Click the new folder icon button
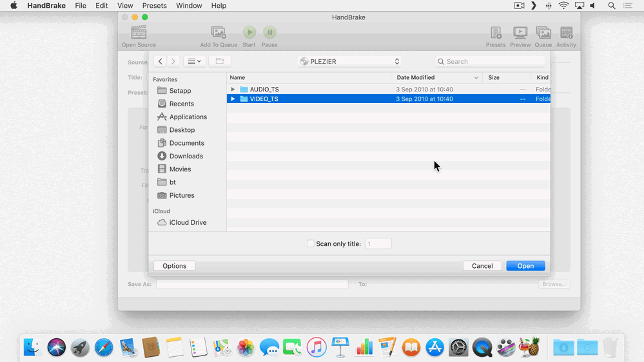 click(x=220, y=61)
